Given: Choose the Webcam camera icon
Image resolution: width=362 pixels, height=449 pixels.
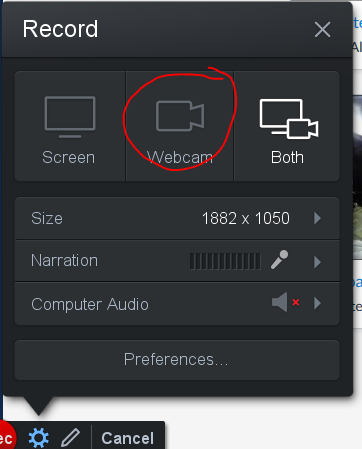Looking at the screenshot, I should click(x=180, y=116).
